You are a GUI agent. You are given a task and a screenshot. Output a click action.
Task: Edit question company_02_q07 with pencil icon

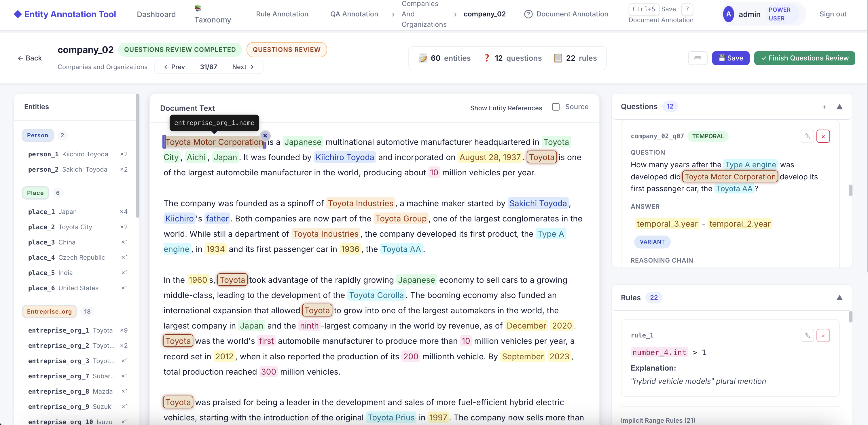(x=807, y=136)
